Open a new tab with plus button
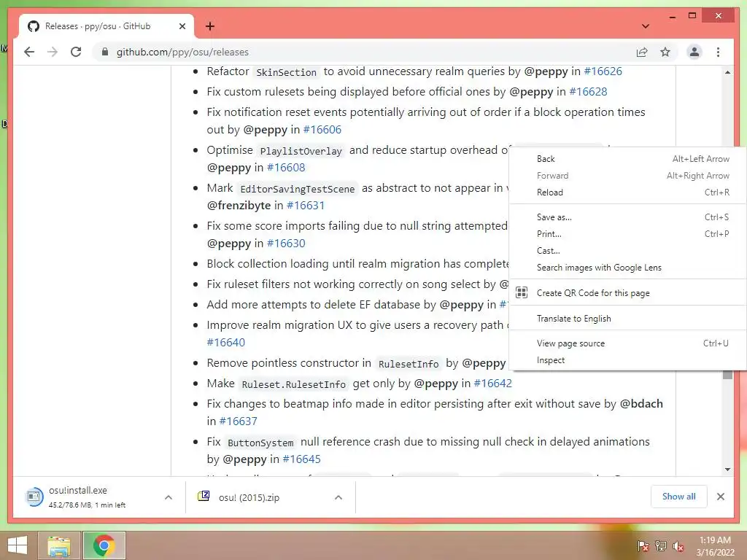The width and height of the screenshot is (747, 560). point(210,26)
